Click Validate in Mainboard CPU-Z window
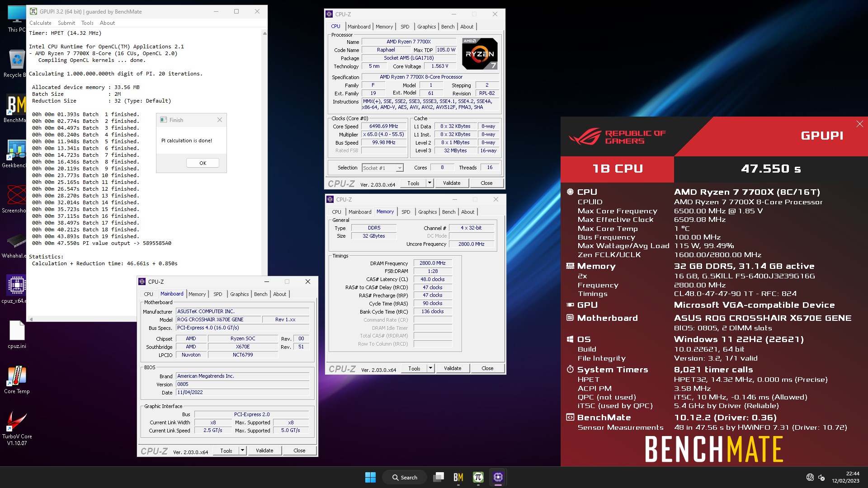Viewport: 868px width, 488px height. coord(264,450)
